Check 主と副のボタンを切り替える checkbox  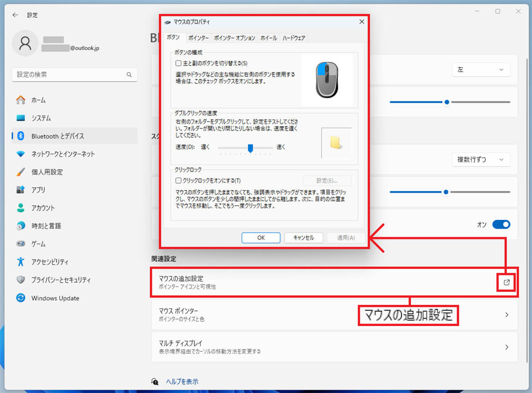[179, 64]
